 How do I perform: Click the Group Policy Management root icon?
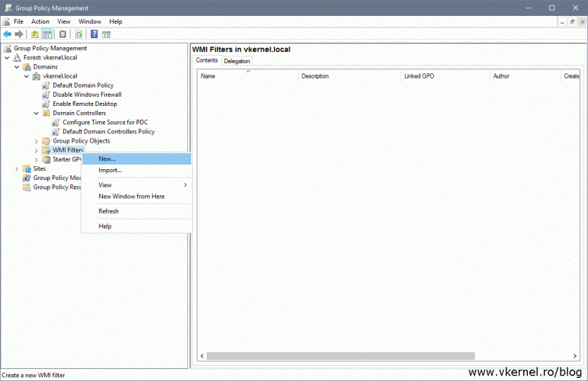pos(7,48)
